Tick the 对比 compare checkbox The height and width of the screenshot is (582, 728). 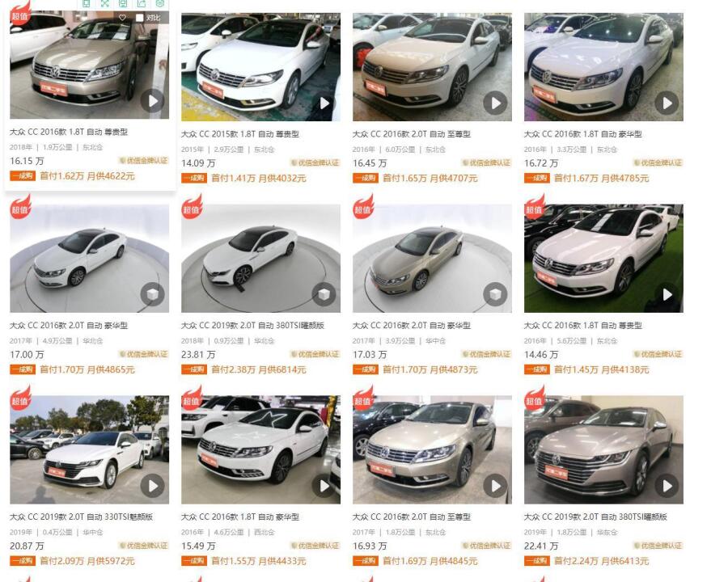coord(139,18)
